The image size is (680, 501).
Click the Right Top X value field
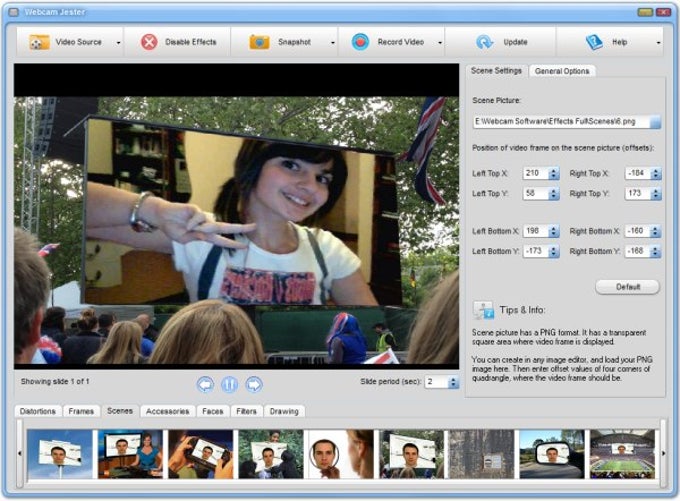coord(638,173)
